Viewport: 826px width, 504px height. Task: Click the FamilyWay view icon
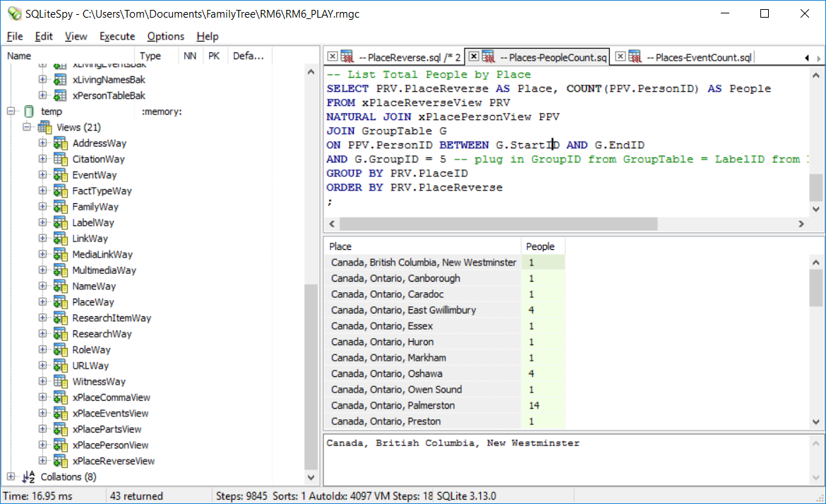click(61, 206)
